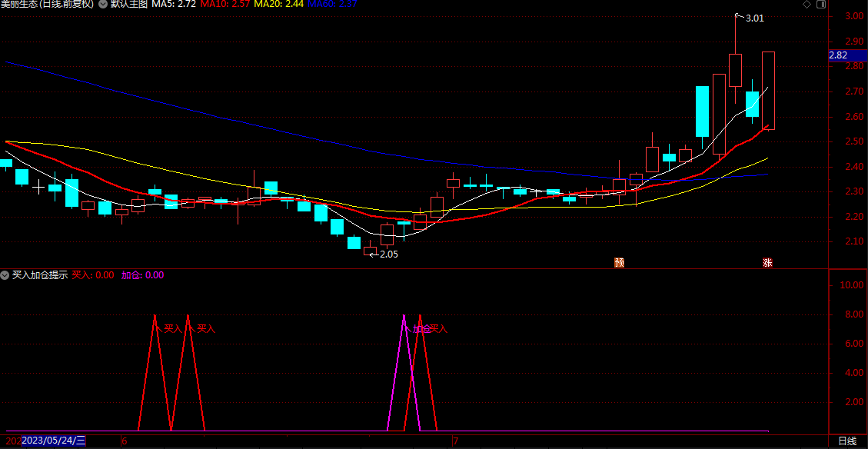Click the 美丽生态 (日线.前复权) title
This screenshot has height=449, width=868.
[47, 4]
